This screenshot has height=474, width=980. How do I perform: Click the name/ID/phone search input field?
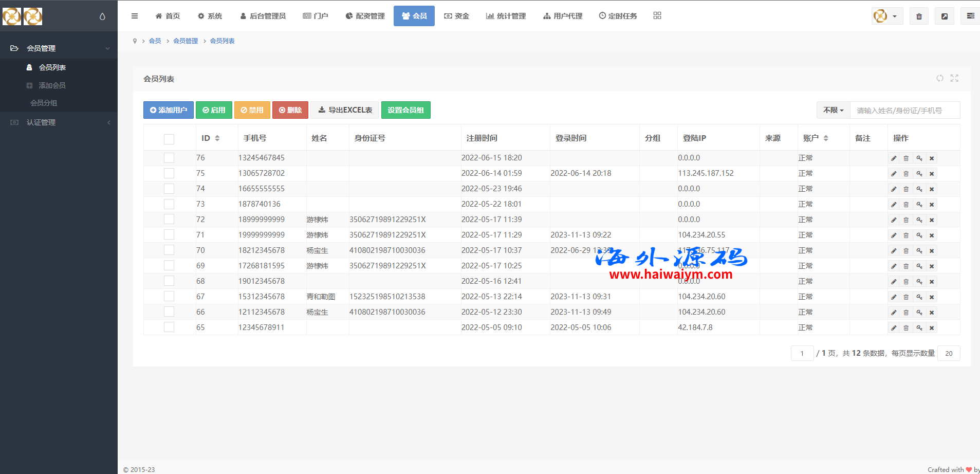[x=904, y=110]
